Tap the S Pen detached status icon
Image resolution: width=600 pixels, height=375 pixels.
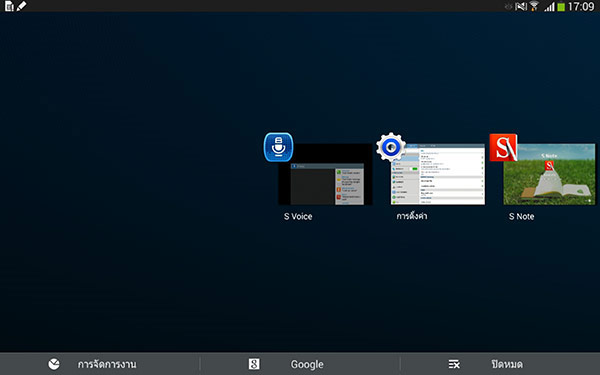coord(22,6)
